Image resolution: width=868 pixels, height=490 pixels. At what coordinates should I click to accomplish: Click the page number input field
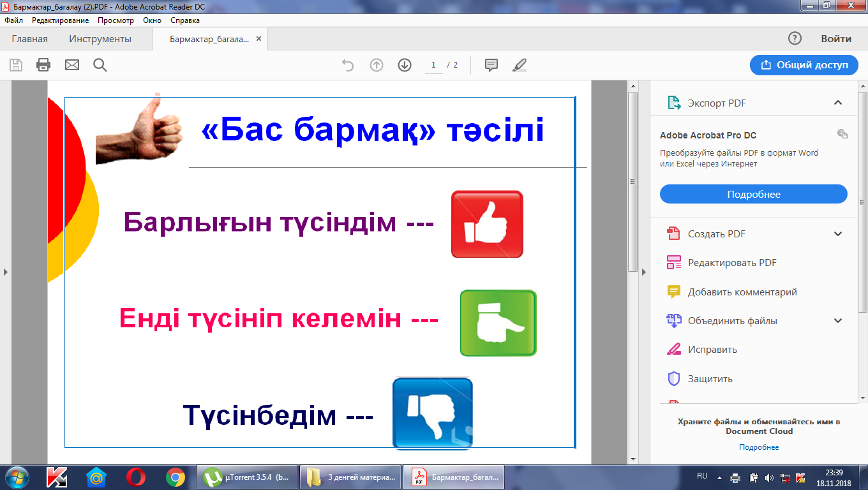tap(434, 65)
